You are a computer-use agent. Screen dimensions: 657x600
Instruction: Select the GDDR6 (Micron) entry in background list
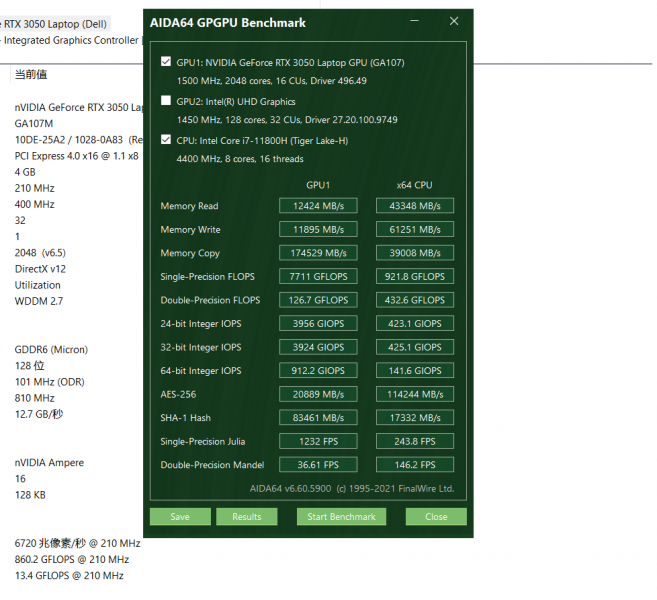(51, 350)
